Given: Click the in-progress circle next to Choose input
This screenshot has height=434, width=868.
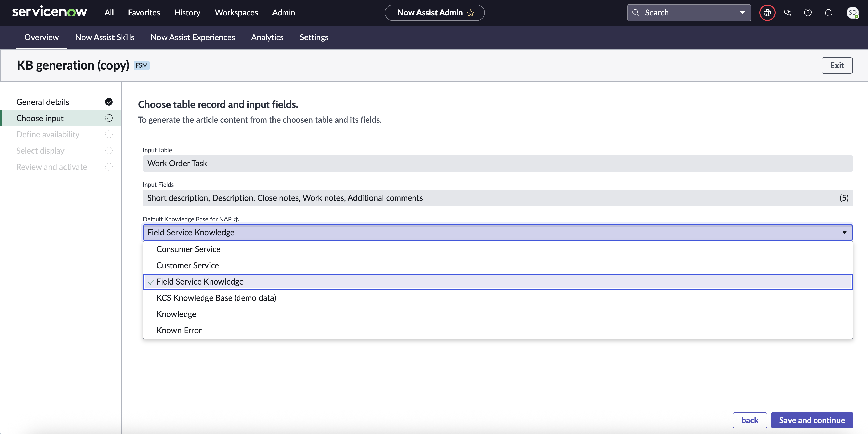Looking at the screenshot, I should tap(109, 118).
